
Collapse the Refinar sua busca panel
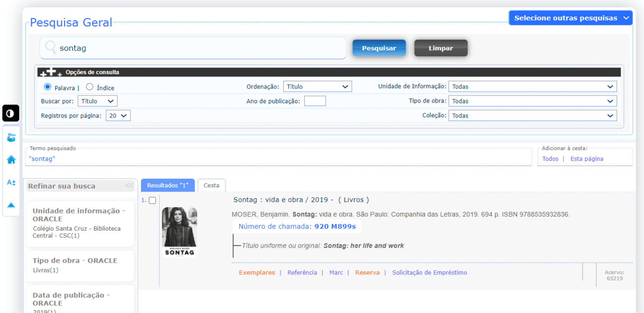pos(129,186)
